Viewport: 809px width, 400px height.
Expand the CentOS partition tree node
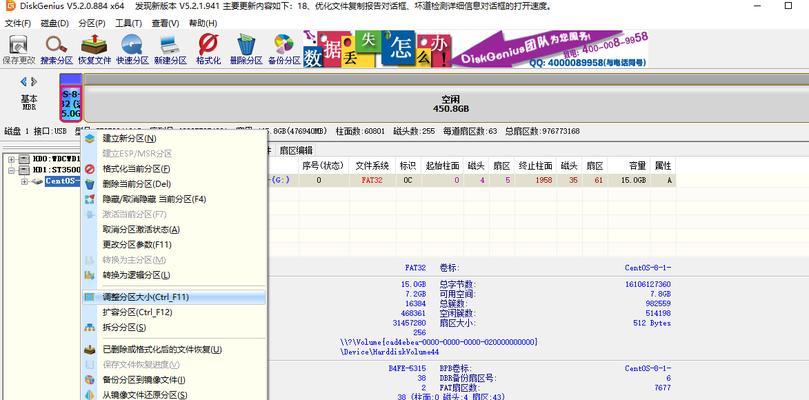tap(24, 181)
